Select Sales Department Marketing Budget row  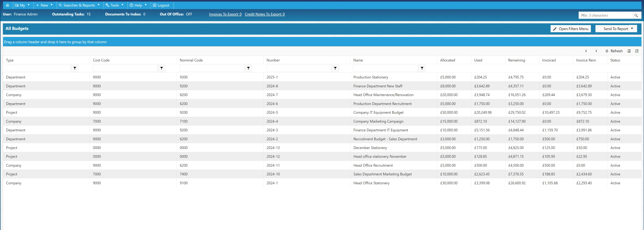point(322,174)
